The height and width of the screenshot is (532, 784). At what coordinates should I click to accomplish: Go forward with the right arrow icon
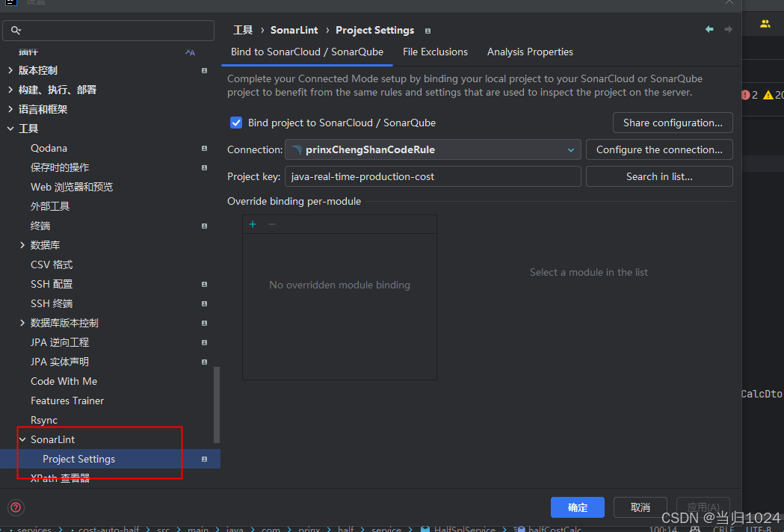(x=729, y=29)
